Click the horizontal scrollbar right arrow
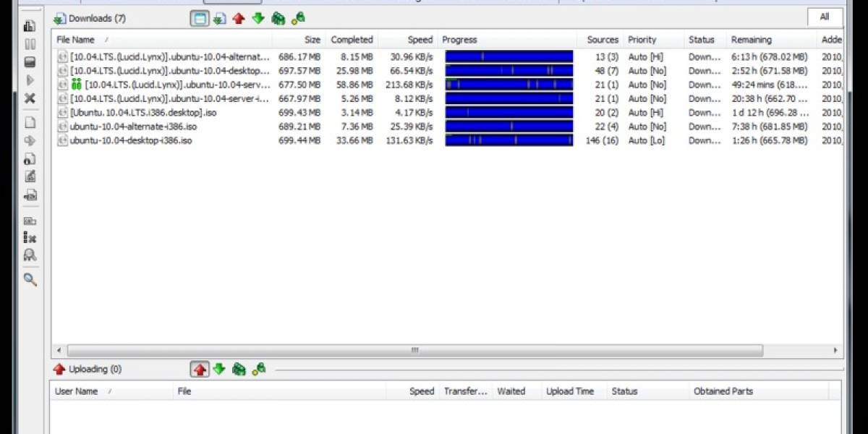868x434 pixels. [835, 350]
